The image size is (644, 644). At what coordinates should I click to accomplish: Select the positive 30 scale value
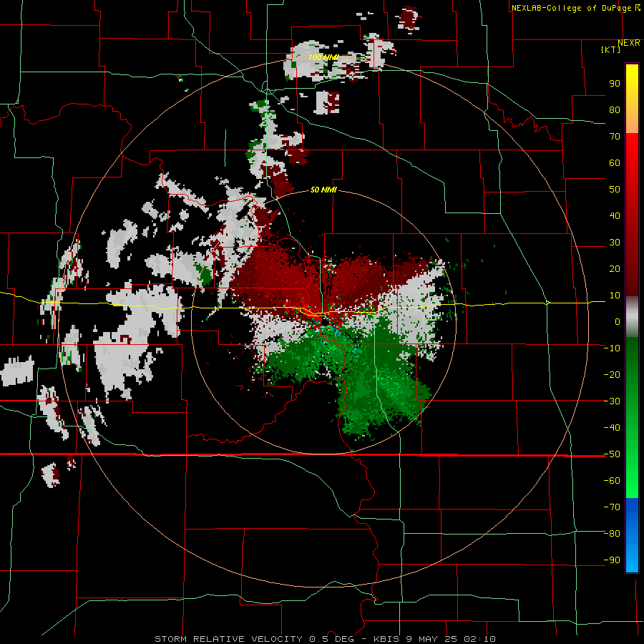click(x=615, y=243)
